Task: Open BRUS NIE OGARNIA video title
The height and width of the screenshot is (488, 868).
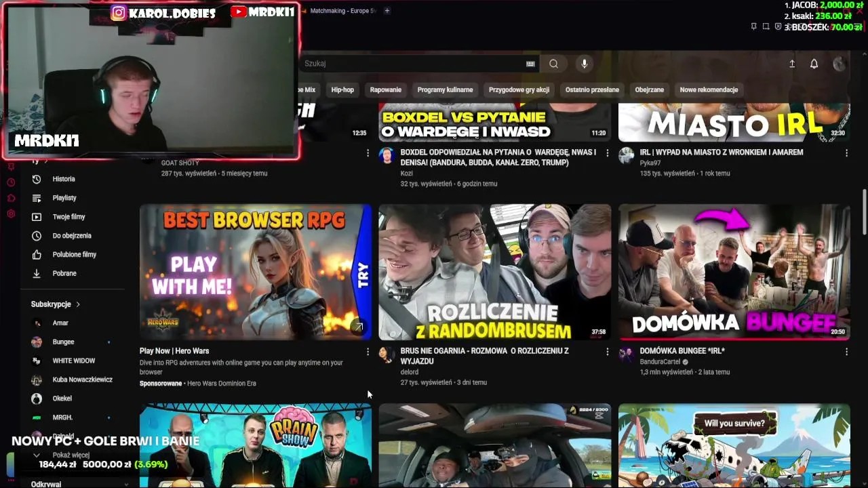Action: pos(484,356)
